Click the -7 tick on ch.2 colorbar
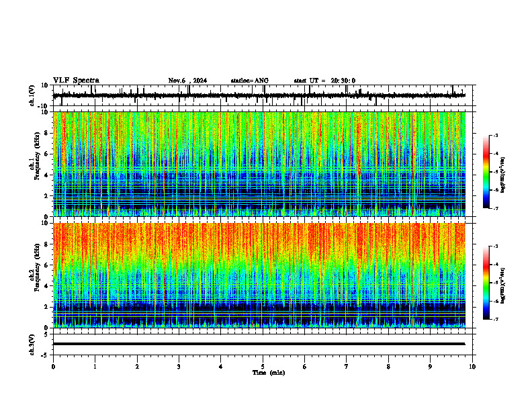The image size is (532, 411). (x=496, y=320)
